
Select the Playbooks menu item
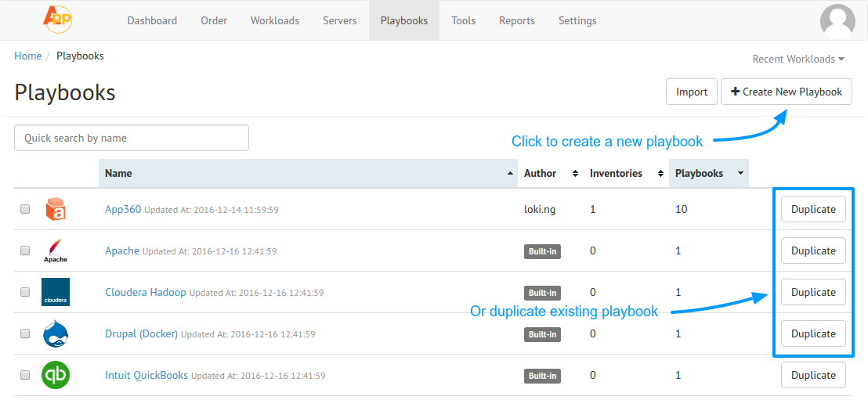pos(404,20)
